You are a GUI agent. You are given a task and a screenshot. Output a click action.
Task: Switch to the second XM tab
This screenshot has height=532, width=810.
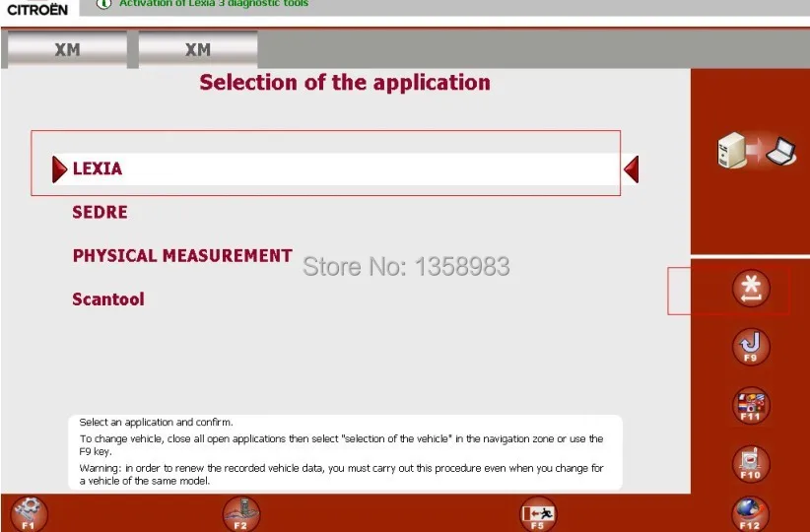(x=198, y=49)
